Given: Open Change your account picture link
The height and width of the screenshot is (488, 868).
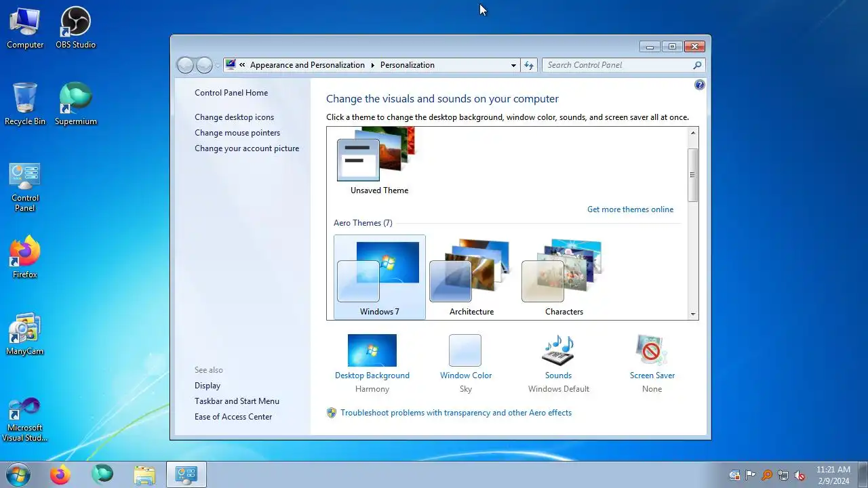Looking at the screenshot, I should 247,148.
